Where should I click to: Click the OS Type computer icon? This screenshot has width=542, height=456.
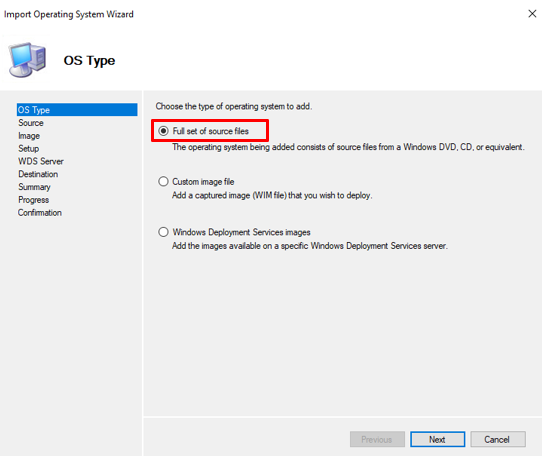(27, 59)
